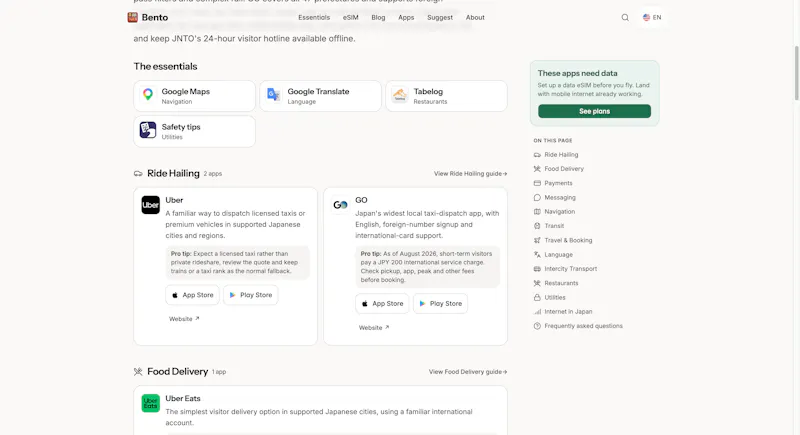Click the See plans button

(x=594, y=111)
